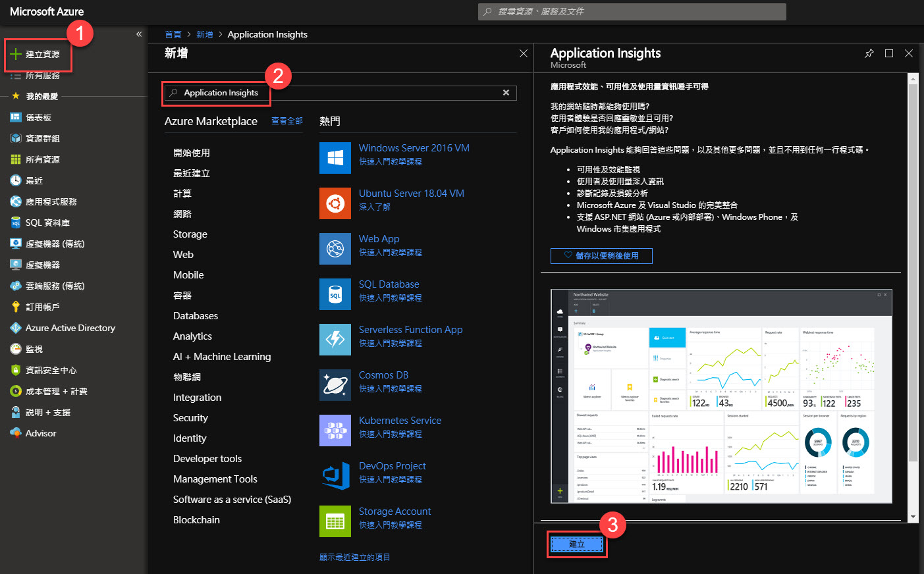Click Web App tile icon
Screen dimensions: 924x574
tap(335, 249)
